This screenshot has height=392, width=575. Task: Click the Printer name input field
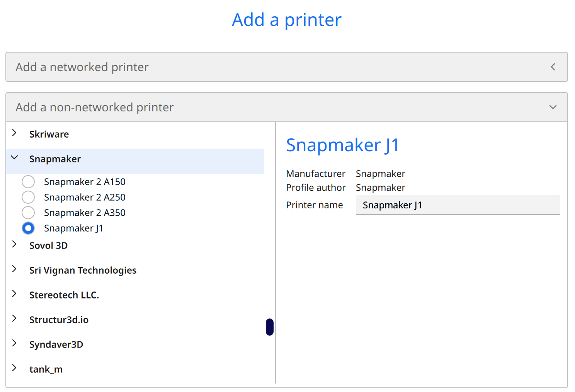tap(458, 205)
